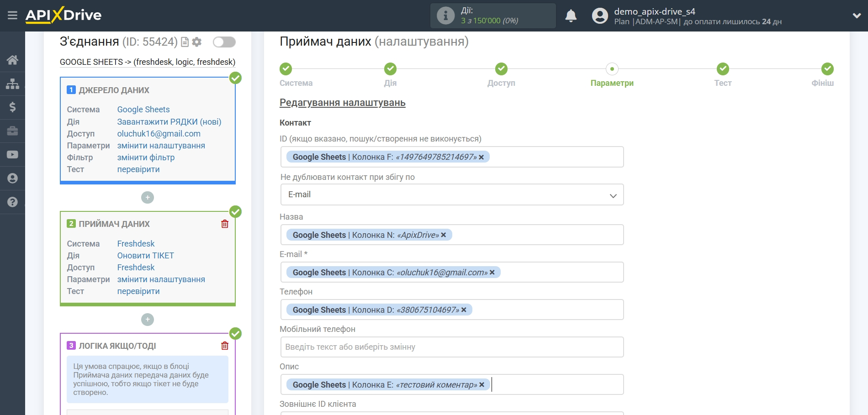Click source 'перевірити' test link
Viewport: 868px width, 415px height.
tap(138, 169)
